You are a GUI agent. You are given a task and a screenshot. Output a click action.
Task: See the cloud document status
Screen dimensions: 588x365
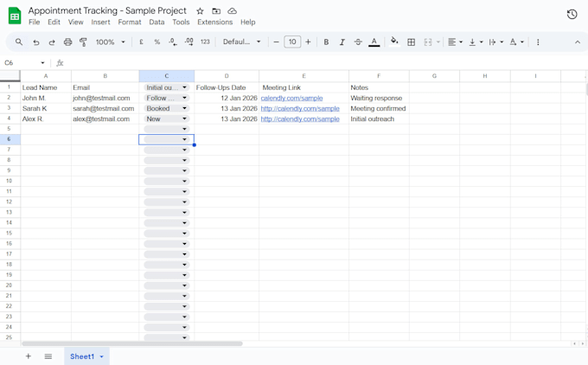[232, 11]
